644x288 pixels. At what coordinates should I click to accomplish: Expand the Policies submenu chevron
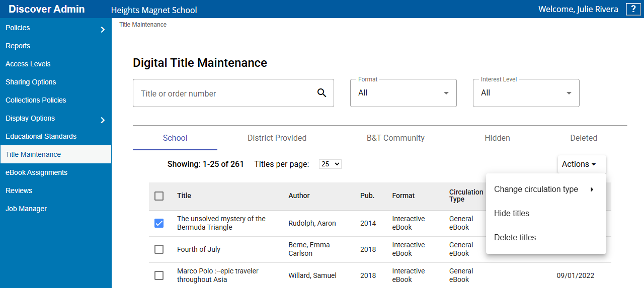tap(103, 30)
